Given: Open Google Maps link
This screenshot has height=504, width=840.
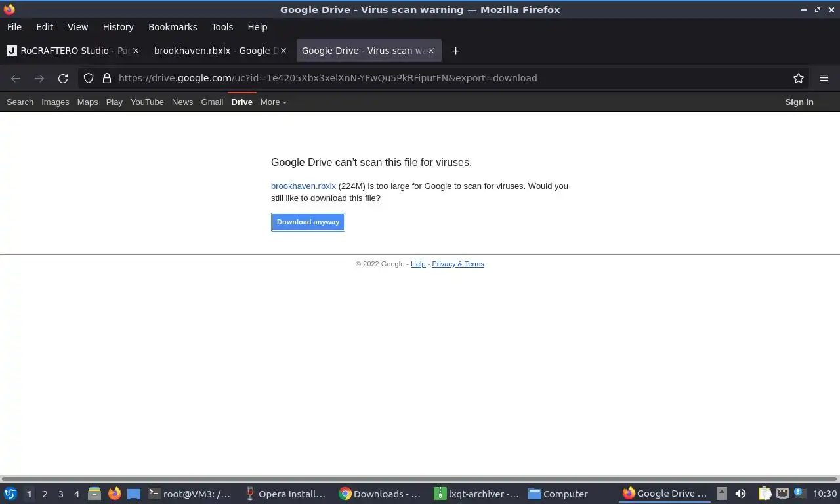Looking at the screenshot, I should coord(87,102).
